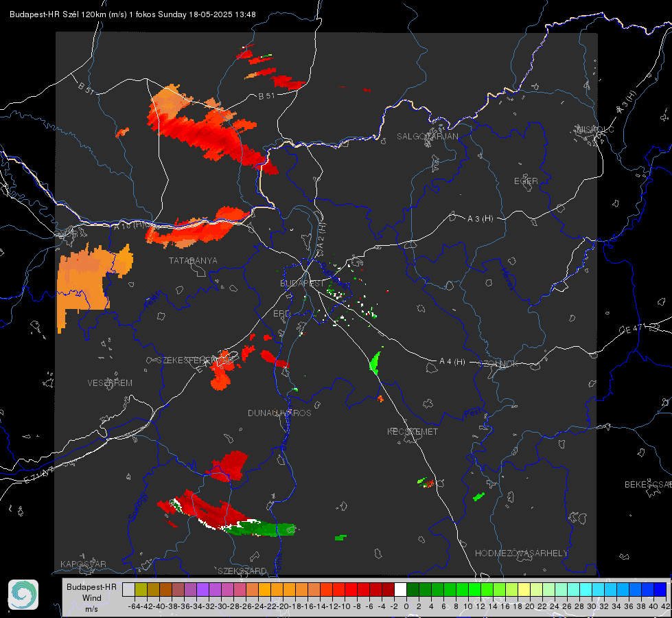This screenshot has height=618, width=672.
Task: Pick the olive legend swatch after -64
Action: [141, 590]
